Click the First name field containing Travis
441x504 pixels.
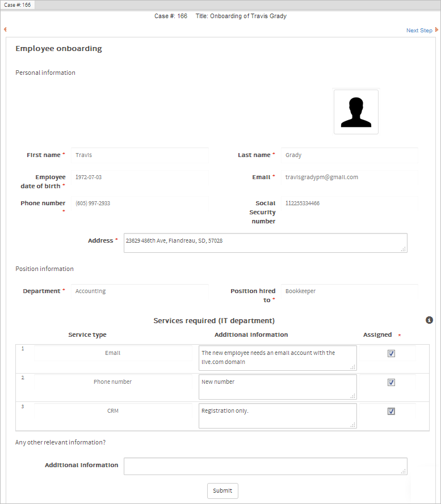[x=140, y=155]
